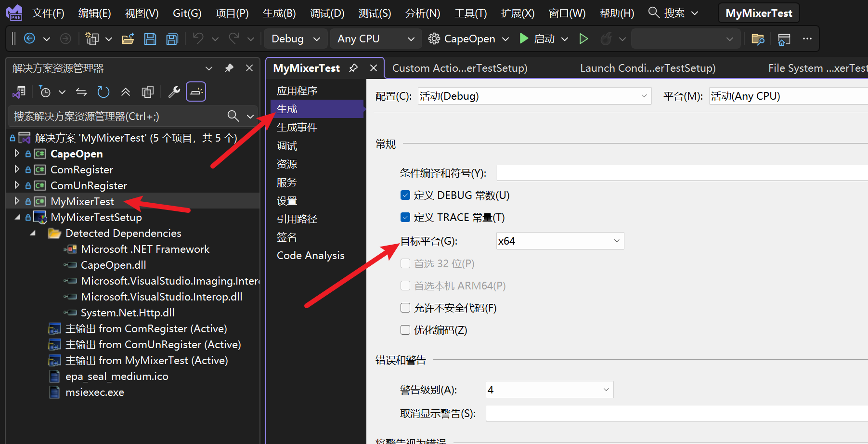Select the msiexec.exe file in tree

pos(95,392)
